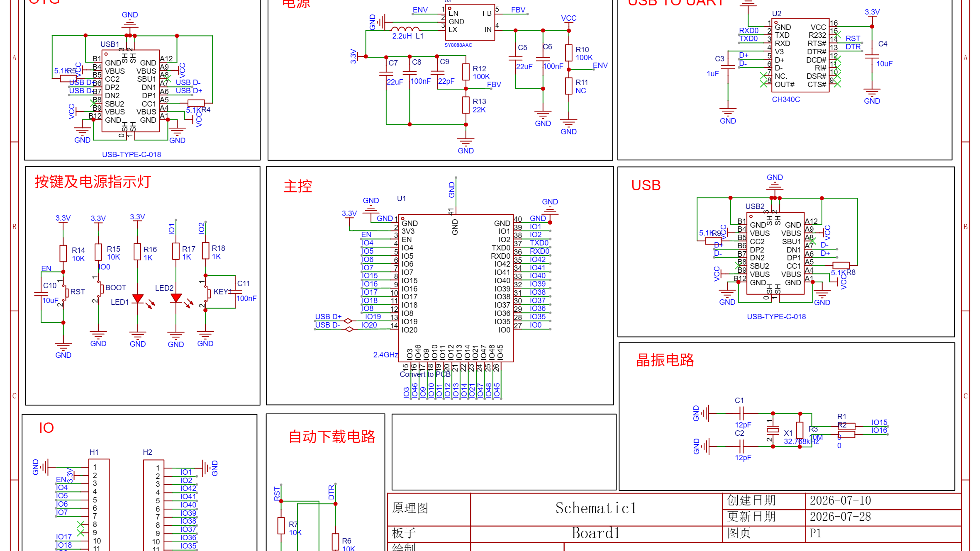Screen dimensions: 980x551
Task: Click the '按键及电源指示灯' section title
Action: tap(93, 182)
